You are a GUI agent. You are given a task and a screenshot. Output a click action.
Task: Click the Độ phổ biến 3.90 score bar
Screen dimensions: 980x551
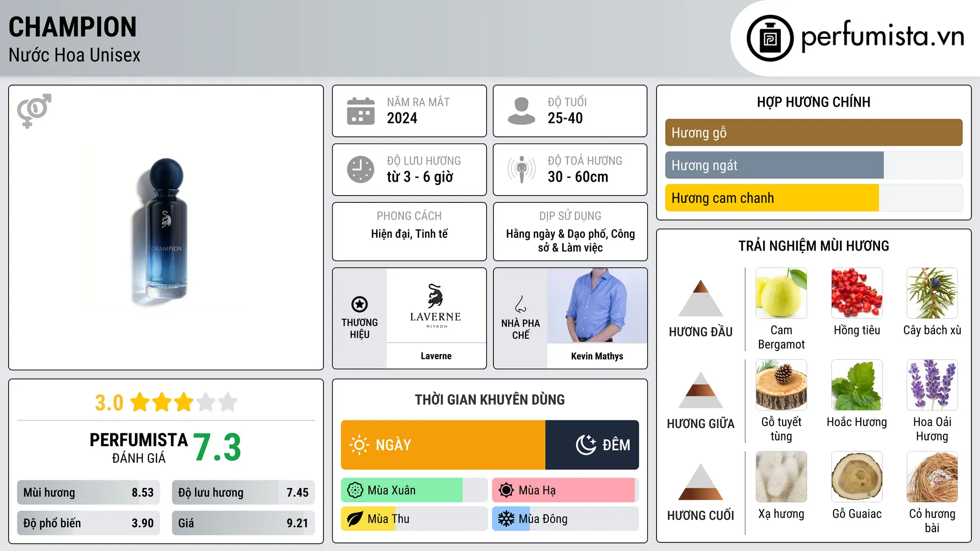point(89,523)
